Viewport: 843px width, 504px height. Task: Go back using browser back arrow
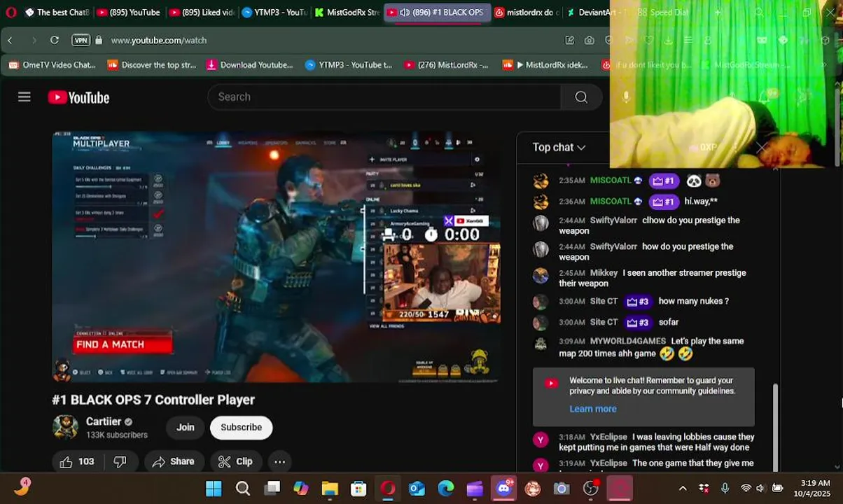click(11, 40)
